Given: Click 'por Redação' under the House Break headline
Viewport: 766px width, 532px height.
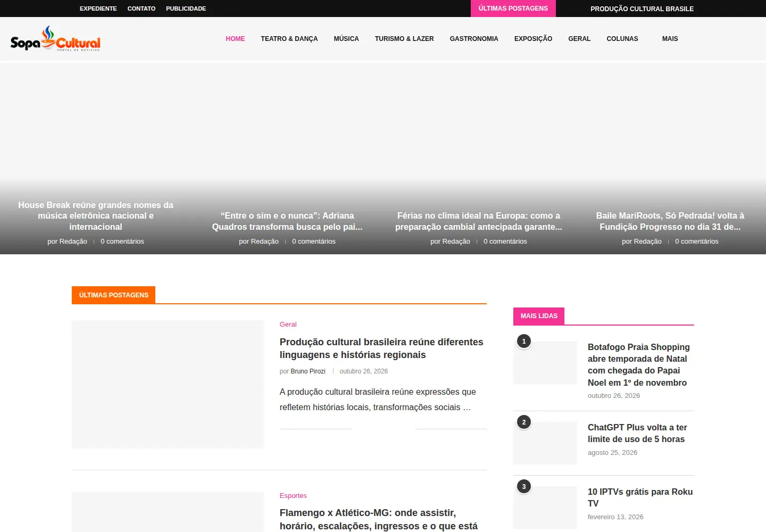Looking at the screenshot, I should click(x=67, y=242).
